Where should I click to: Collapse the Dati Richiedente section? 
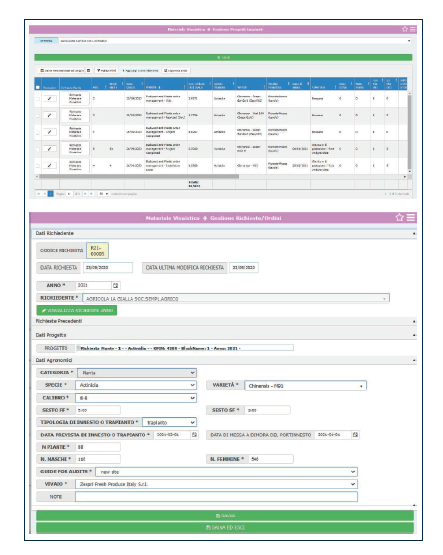tap(414, 234)
